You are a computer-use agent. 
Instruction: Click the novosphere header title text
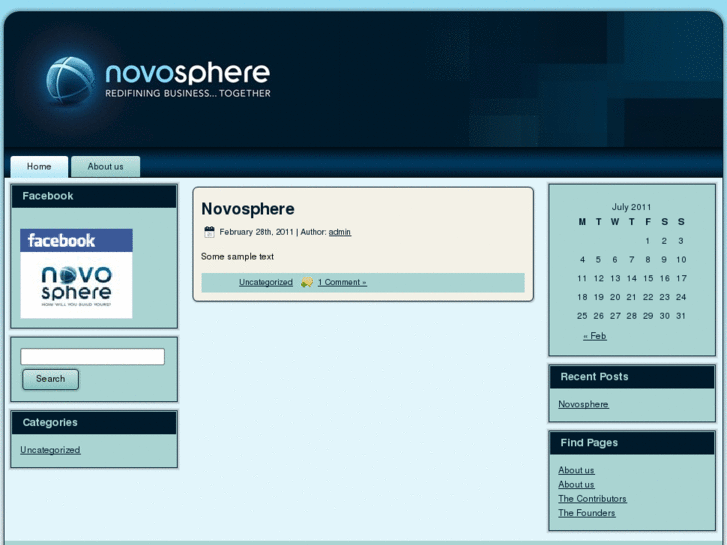(x=188, y=73)
